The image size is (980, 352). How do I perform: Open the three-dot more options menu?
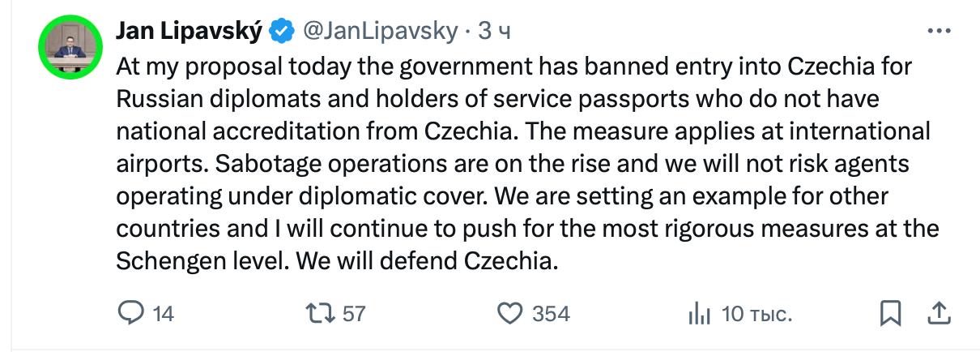(938, 32)
